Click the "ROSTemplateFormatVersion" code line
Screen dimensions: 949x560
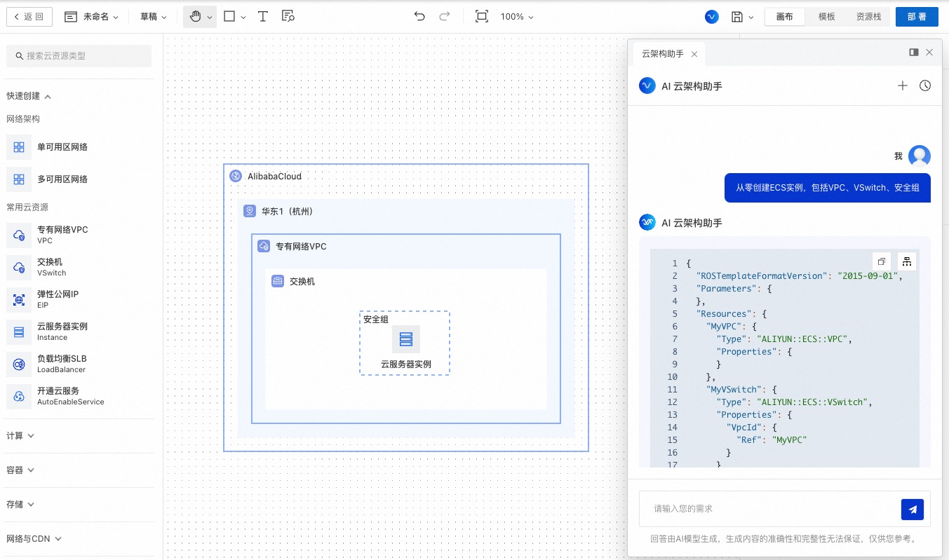point(799,276)
